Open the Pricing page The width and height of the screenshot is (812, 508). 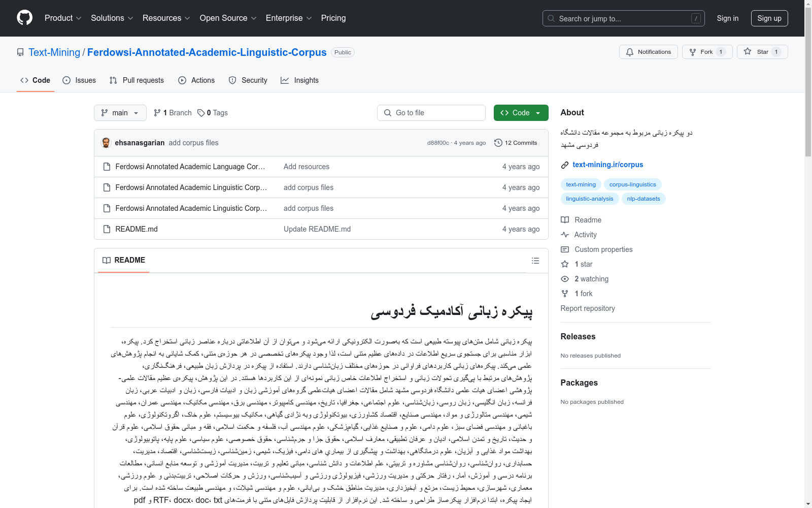[333, 18]
